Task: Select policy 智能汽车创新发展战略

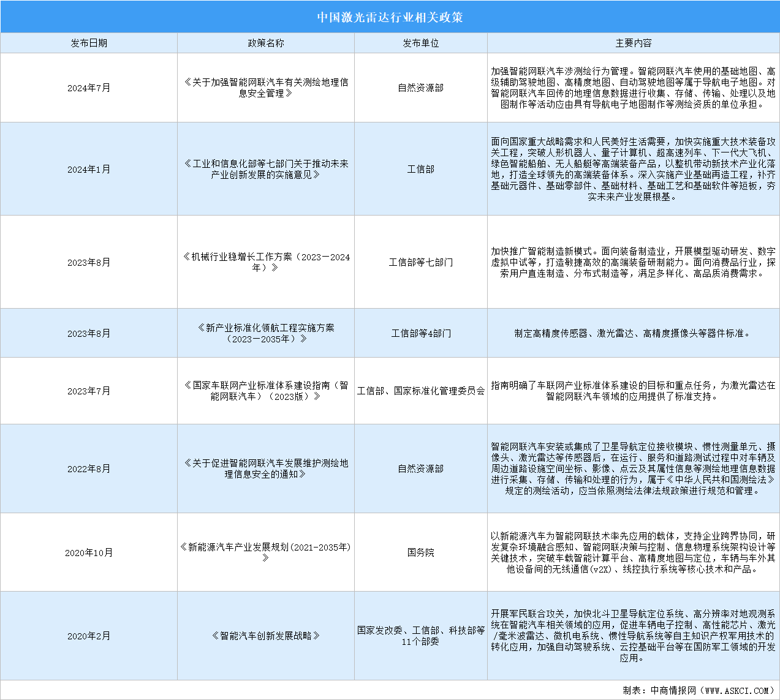Action: pyautogui.click(x=266, y=636)
